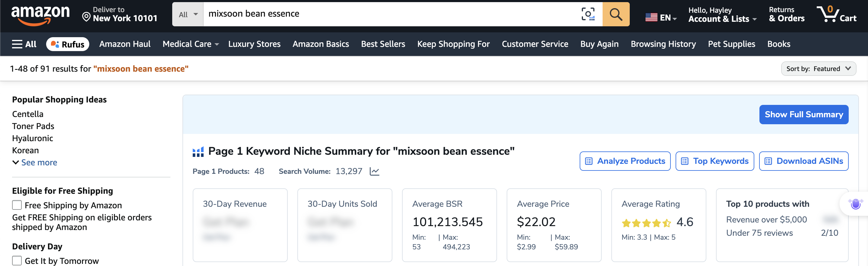Check Free Shipping by Amazon checkbox
868x266 pixels.
pyautogui.click(x=17, y=205)
